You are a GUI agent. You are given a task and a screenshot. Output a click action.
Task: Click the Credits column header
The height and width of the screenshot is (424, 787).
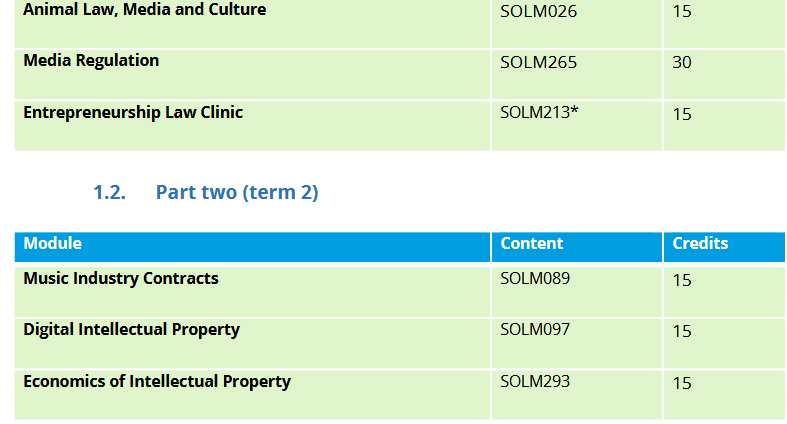point(700,243)
